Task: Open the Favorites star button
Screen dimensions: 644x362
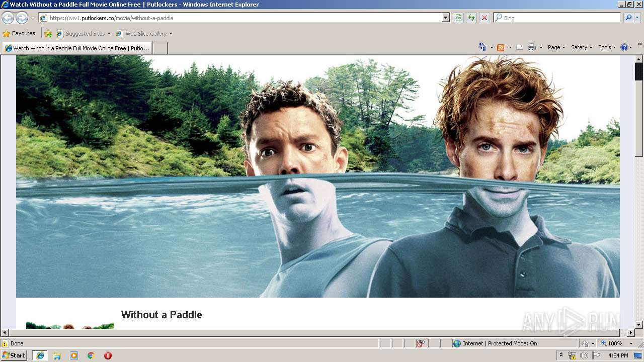Action: pos(19,33)
